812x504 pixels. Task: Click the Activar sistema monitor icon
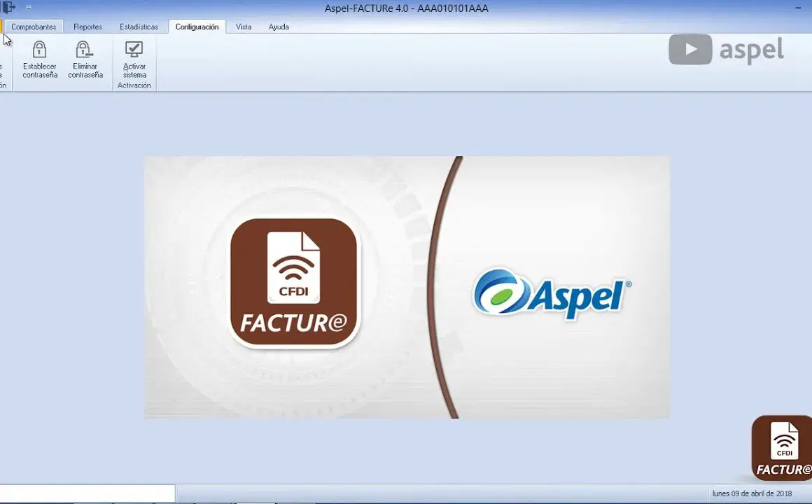(134, 50)
